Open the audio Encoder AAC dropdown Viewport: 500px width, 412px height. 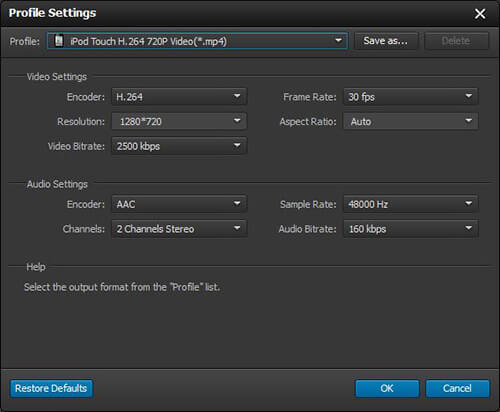pyautogui.click(x=179, y=204)
